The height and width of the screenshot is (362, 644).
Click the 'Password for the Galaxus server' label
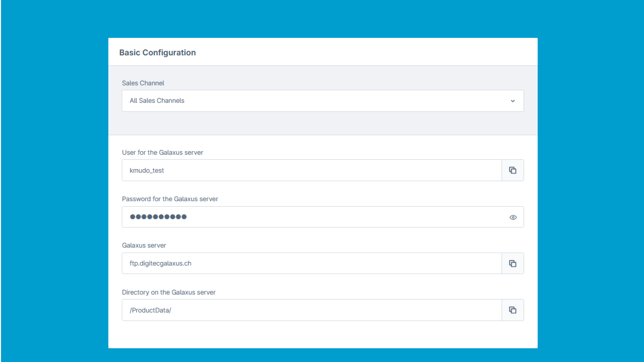pos(170,199)
